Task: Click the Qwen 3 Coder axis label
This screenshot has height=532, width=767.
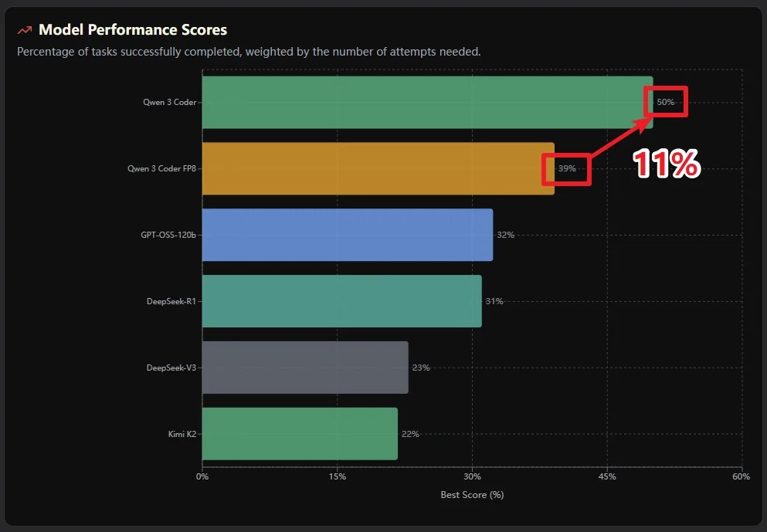Action: [169, 102]
